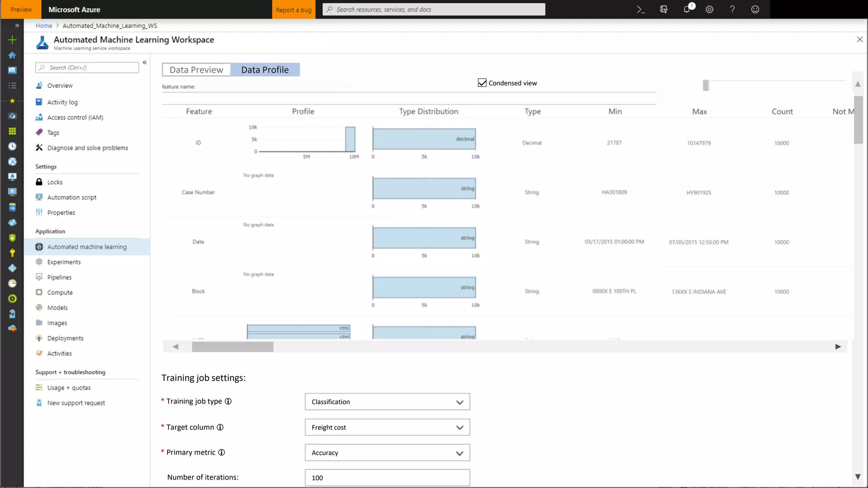Click the Properties icon

[x=39, y=212]
